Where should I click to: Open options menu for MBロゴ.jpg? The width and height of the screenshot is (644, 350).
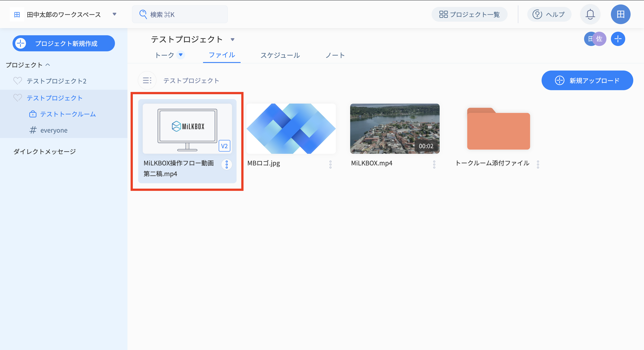pyautogui.click(x=330, y=164)
